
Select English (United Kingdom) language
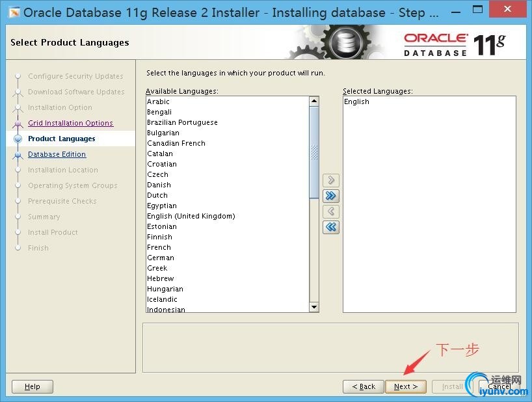click(228, 216)
